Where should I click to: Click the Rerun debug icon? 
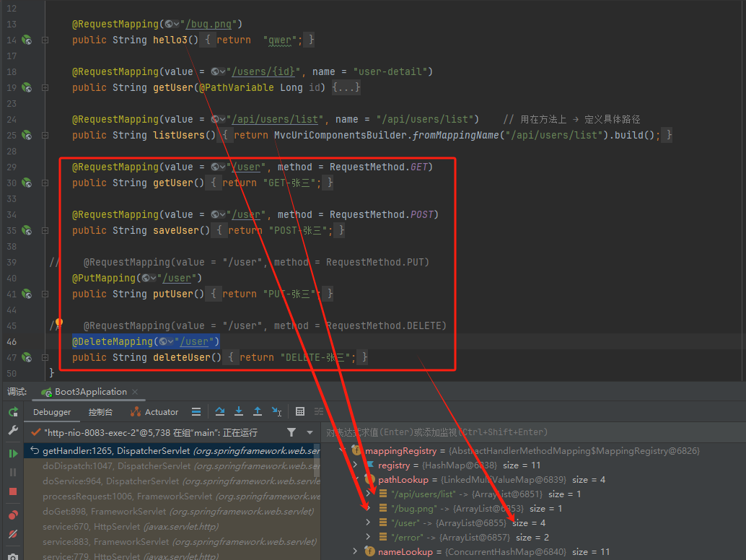pyautogui.click(x=13, y=412)
